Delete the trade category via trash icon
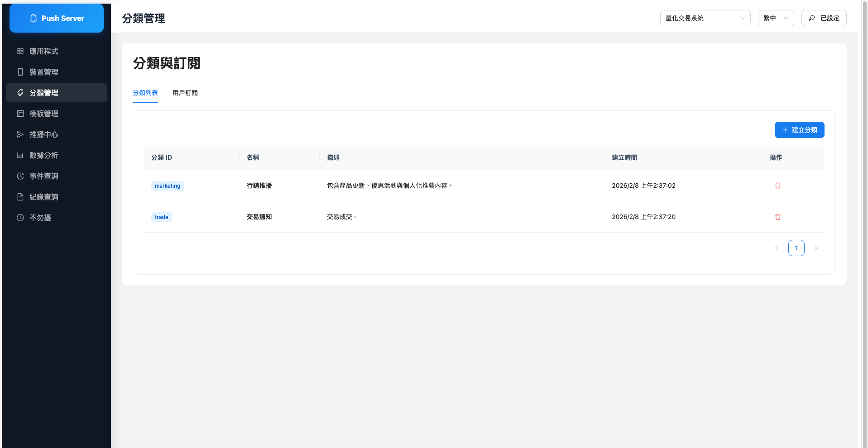 [x=778, y=217]
